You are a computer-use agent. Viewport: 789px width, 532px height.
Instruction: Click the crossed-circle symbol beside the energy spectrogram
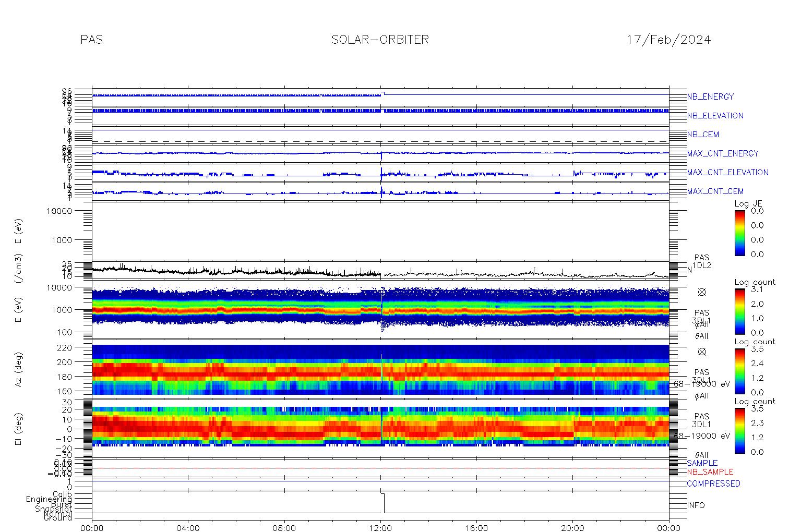[702, 292]
